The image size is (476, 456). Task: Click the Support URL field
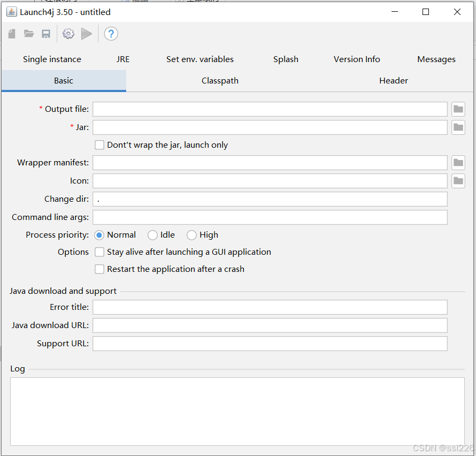(270, 344)
